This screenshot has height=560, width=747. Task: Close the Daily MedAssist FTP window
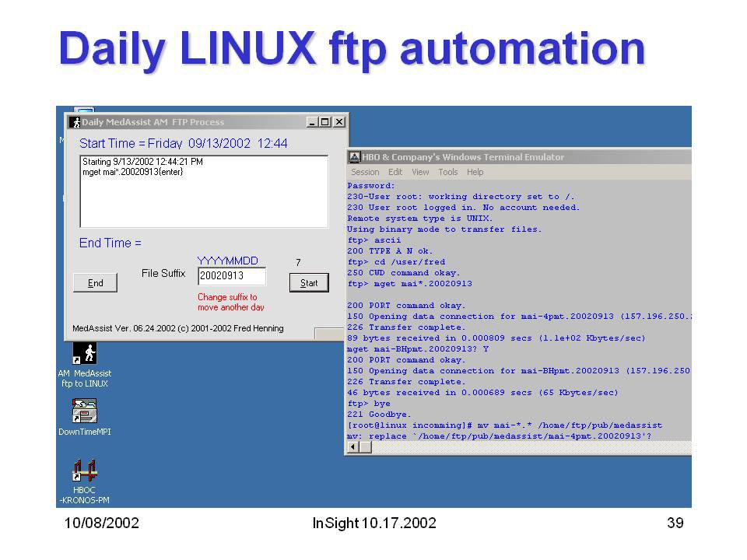click(x=339, y=122)
